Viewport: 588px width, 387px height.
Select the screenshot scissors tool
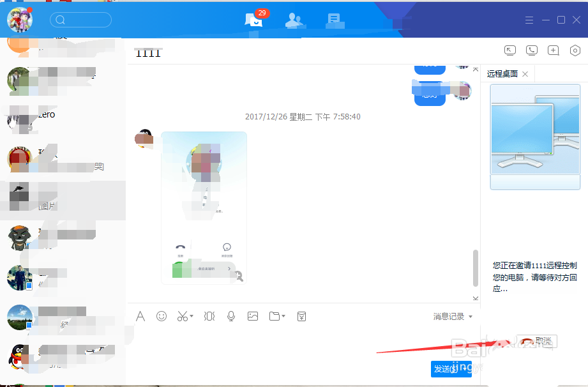182,316
